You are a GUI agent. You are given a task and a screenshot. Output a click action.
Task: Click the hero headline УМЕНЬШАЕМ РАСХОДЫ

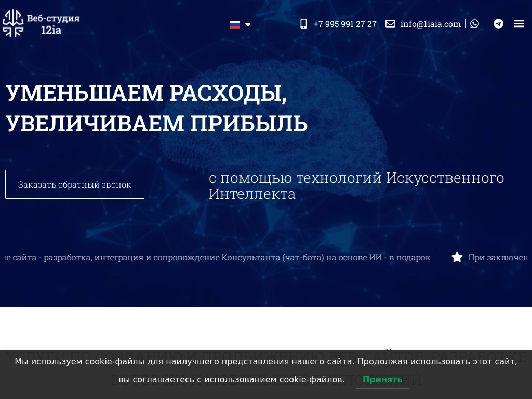(x=145, y=92)
